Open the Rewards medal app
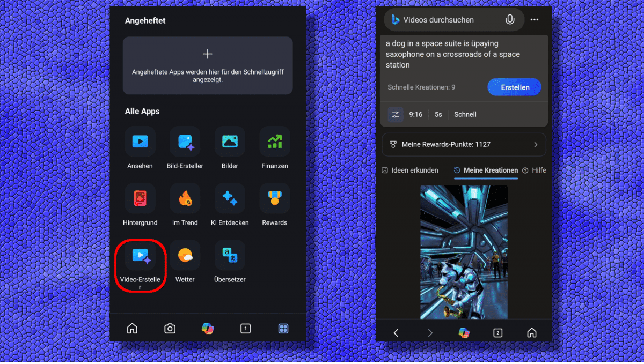 275,198
